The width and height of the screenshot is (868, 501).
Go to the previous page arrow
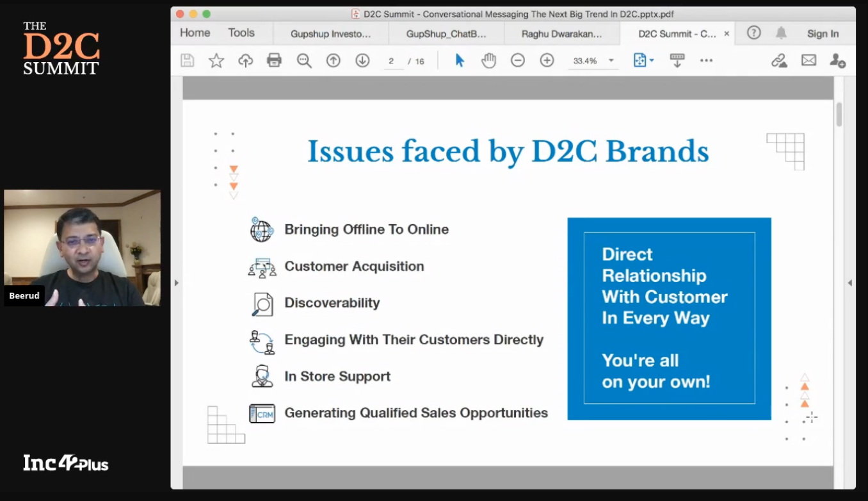(333, 60)
